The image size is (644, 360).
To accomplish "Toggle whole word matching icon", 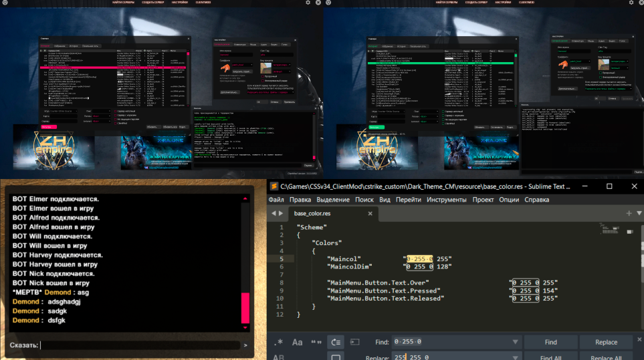I will 316,342.
